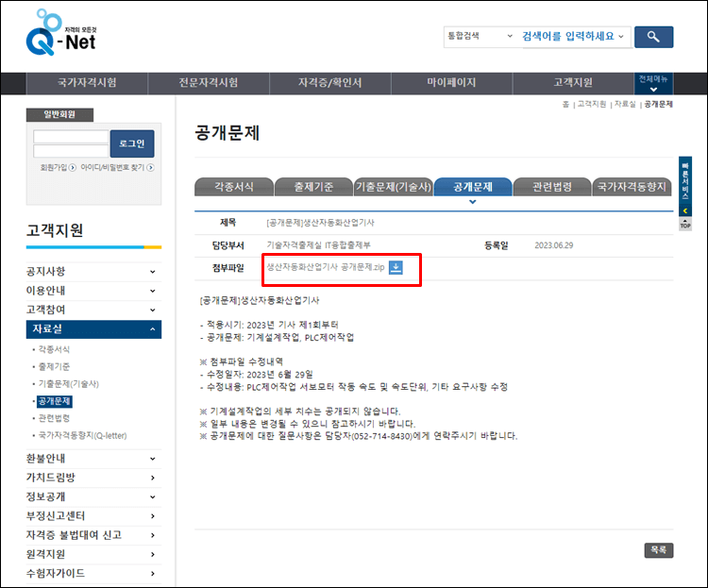The width and height of the screenshot is (708, 588).
Task: Switch to the 기출문제(기술사) tab
Action: coord(394,187)
